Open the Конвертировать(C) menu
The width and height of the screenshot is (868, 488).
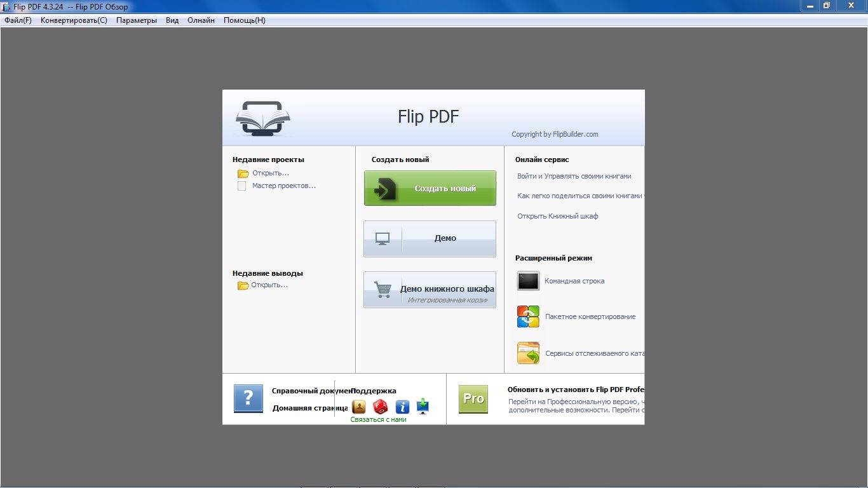coord(74,20)
